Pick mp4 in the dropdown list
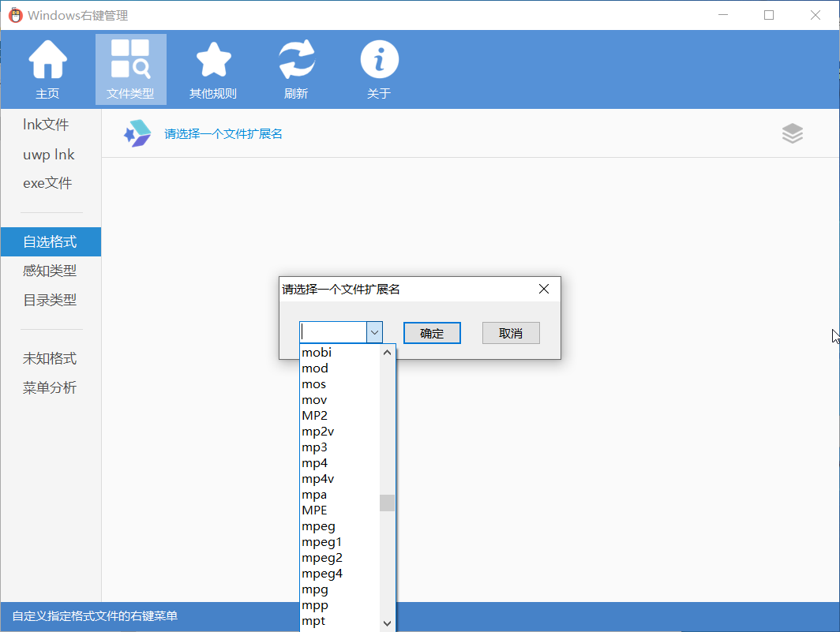Viewport: 840px width, 632px height. 339,463
